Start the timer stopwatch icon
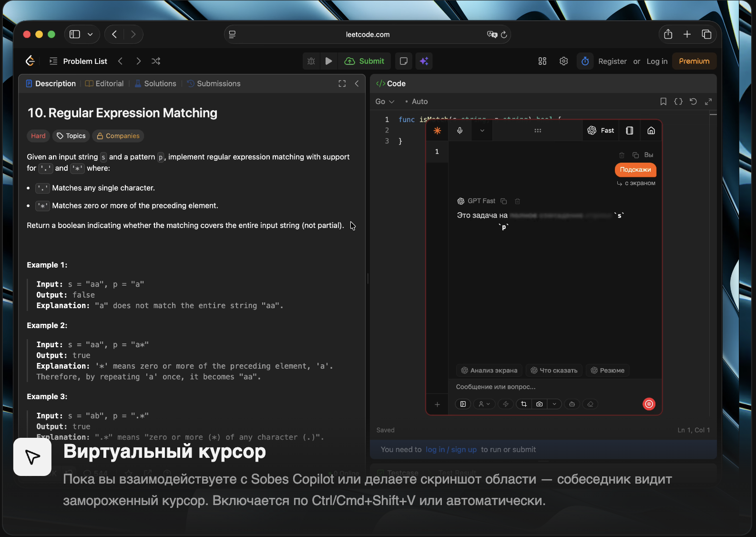Viewport: 756px width, 537px height. pyautogui.click(x=585, y=61)
